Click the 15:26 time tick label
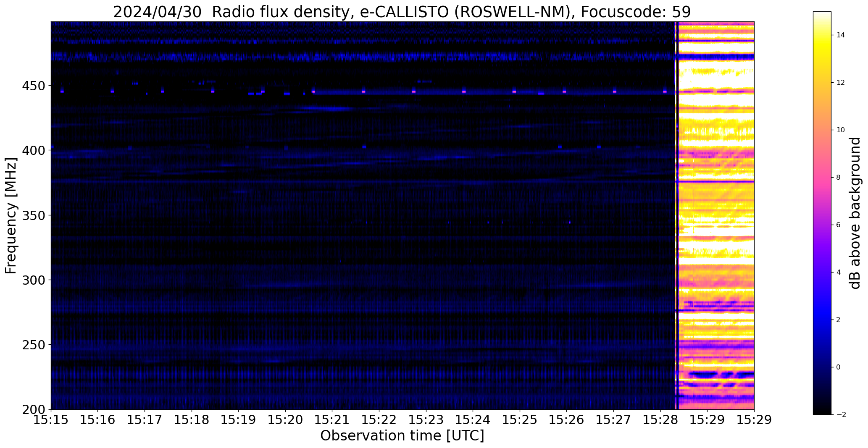Image resolution: width=868 pixels, height=448 pixels. click(567, 420)
